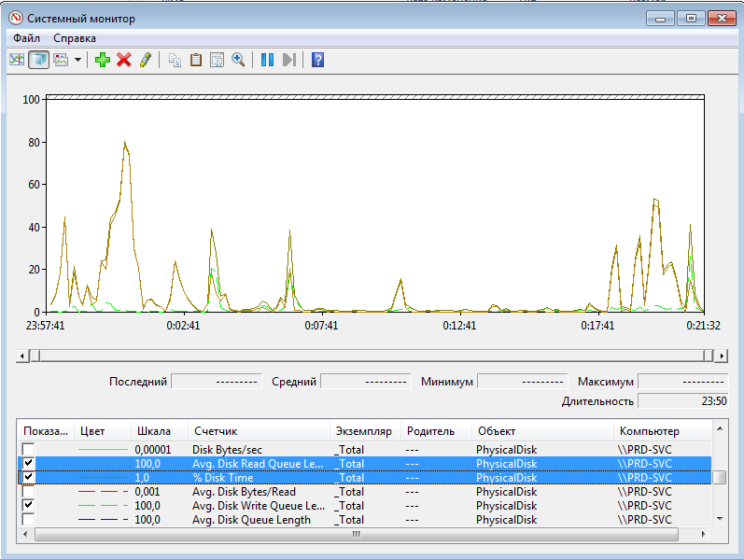Open the graph type dropdown arrow
Screen dimensions: 744x560
pos(78,60)
